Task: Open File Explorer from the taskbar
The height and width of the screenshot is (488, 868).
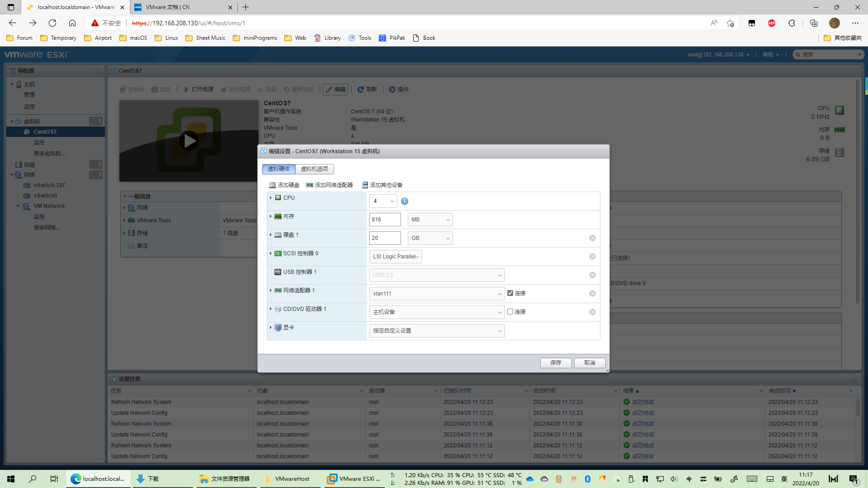Action: pyautogui.click(x=225, y=479)
